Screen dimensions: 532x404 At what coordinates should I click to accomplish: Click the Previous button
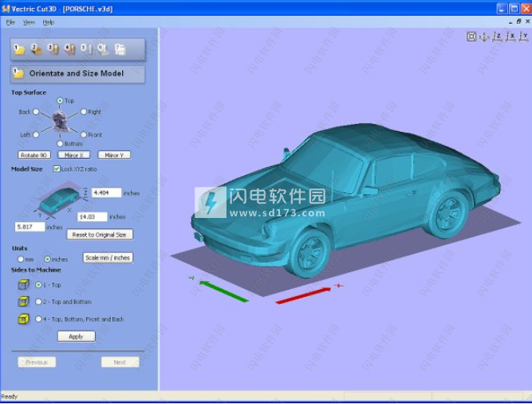[37, 362]
